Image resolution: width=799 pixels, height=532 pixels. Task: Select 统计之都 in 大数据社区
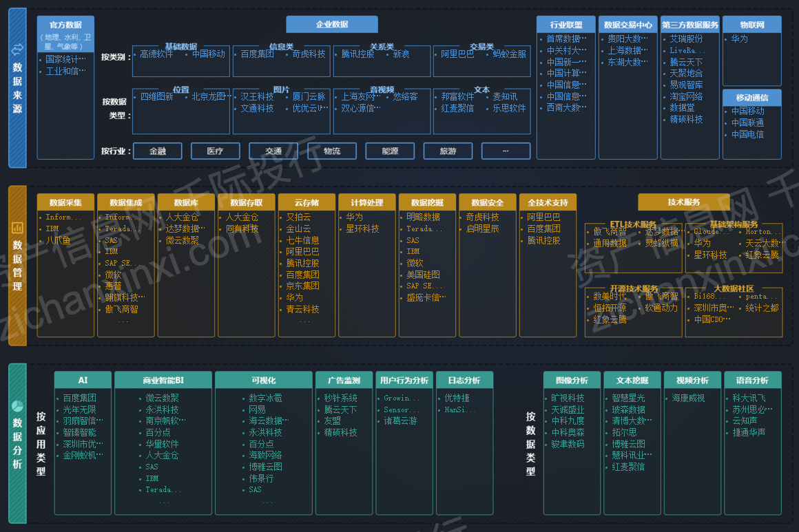tap(762, 308)
